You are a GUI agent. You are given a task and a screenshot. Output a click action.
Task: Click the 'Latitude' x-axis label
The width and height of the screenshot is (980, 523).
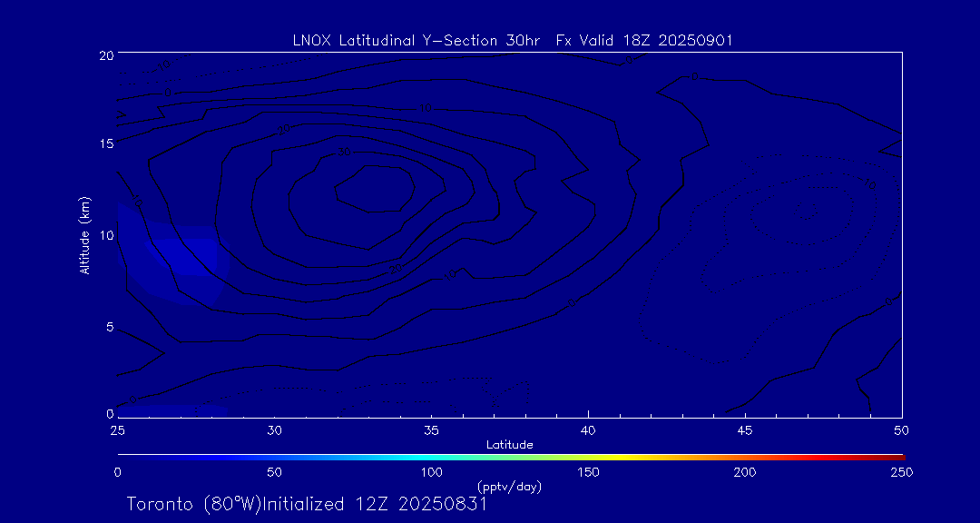509,444
